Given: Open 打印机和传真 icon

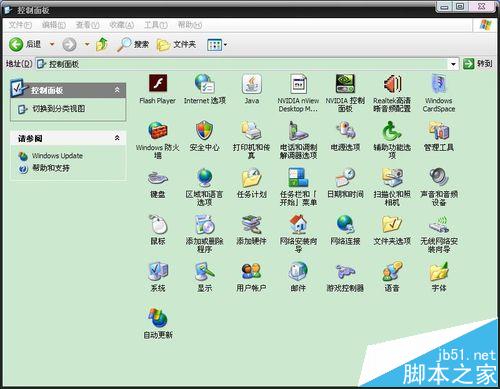Looking at the screenshot, I should tap(252, 131).
